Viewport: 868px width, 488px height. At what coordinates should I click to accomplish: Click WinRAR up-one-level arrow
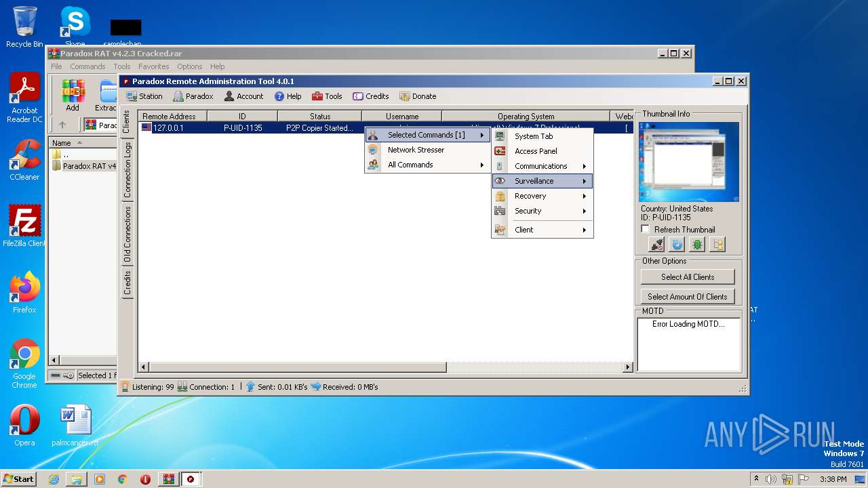pyautogui.click(x=62, y=125)
